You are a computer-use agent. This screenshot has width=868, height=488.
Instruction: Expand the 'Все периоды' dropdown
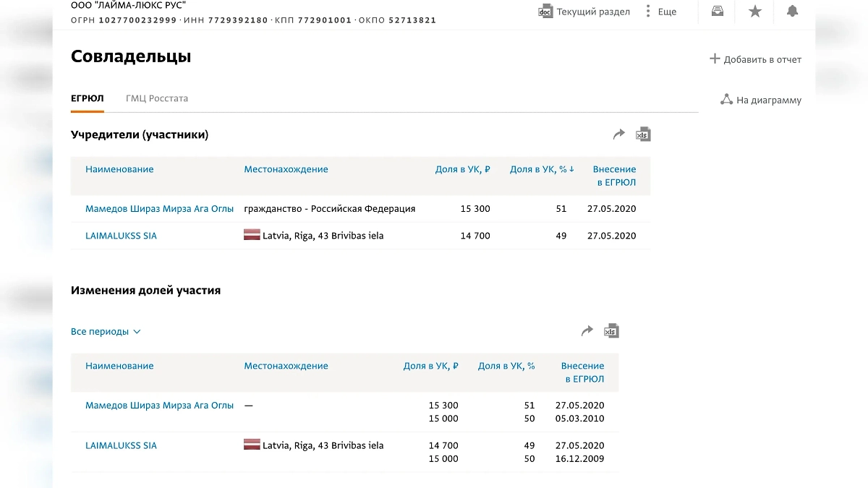[106, 332]
